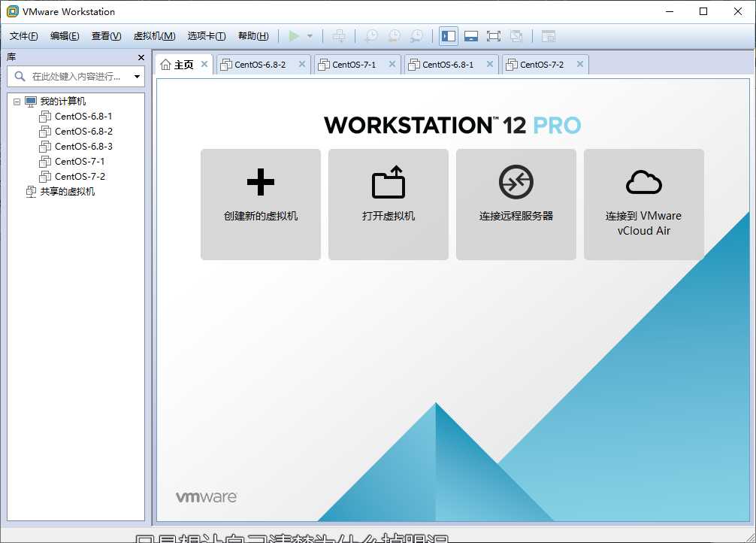Select 共享的虚拟机 in the library tree
Image resolution: width=756 pixels, height=543 pixels.
click(x=67, y=192)
